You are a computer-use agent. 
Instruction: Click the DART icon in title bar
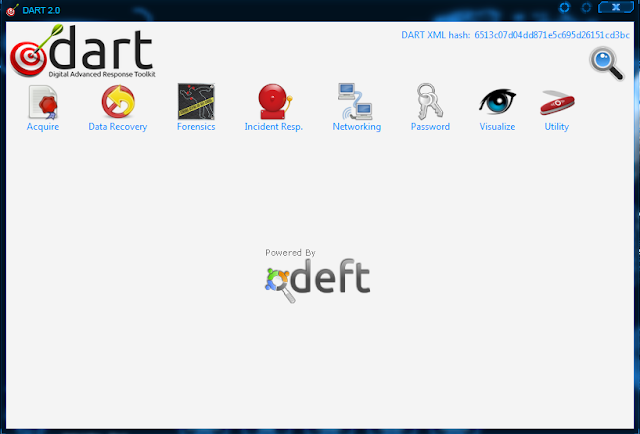point(12,10)
